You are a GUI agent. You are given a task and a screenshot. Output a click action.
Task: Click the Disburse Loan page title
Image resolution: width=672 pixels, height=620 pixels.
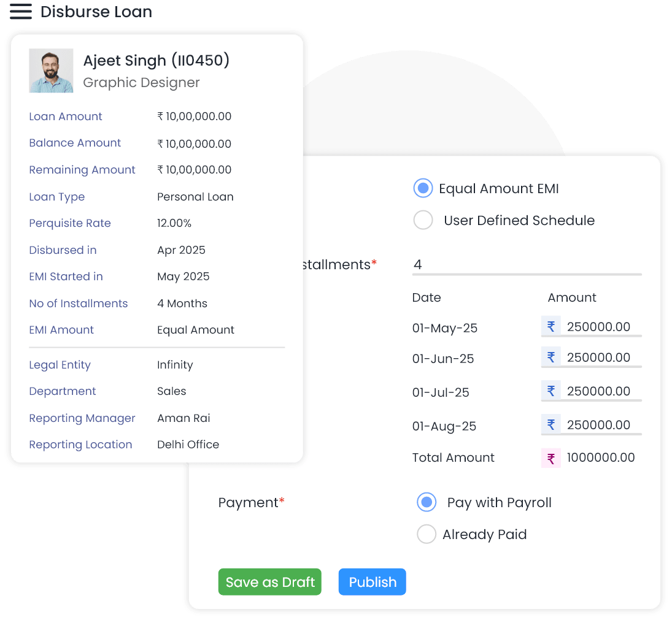tap(96, 12)
